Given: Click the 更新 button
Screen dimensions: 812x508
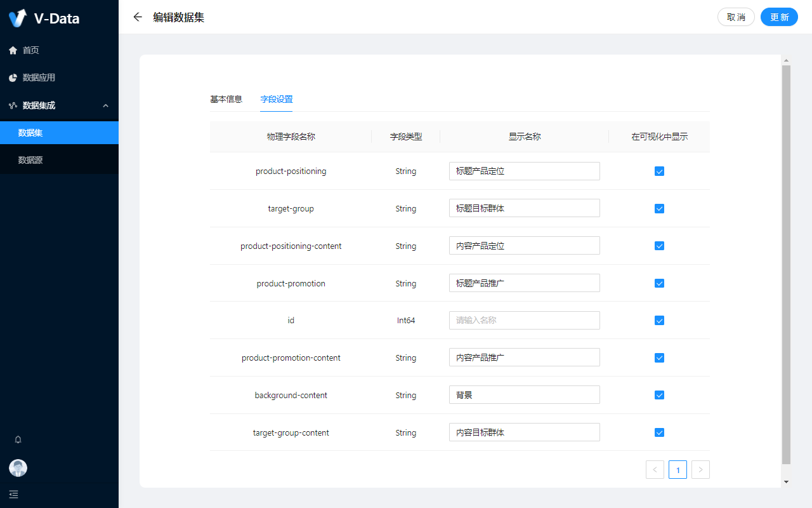Looking at the screenshot, I should [779, 17].
